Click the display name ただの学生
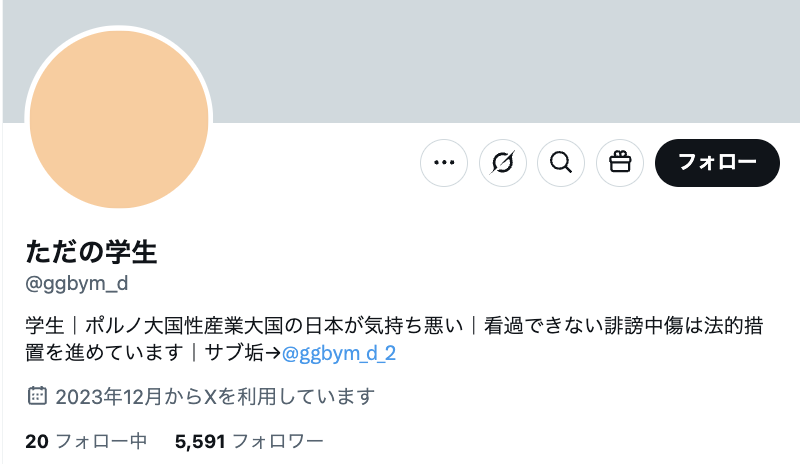The width and height of the screenshot is (800, 464). point(91,252)
